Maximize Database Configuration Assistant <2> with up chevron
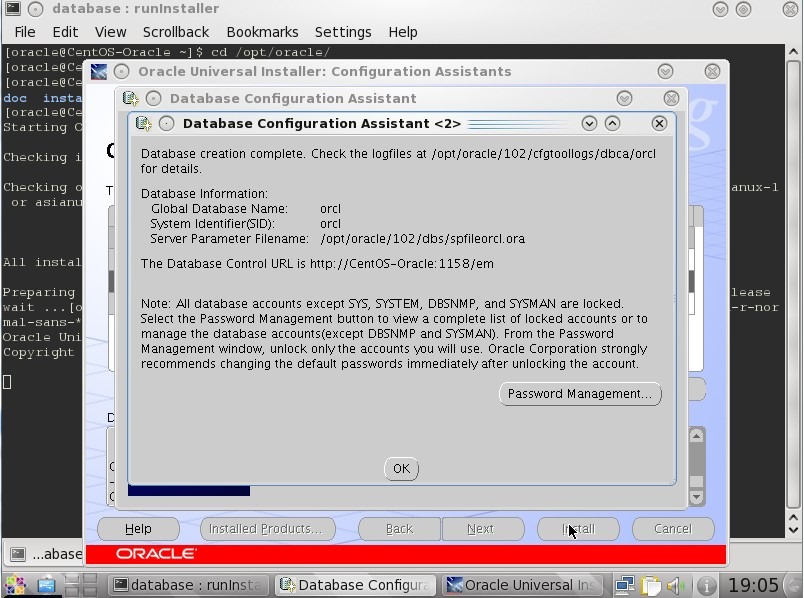This screenshot has height=598, width=804. click(612, 124)
